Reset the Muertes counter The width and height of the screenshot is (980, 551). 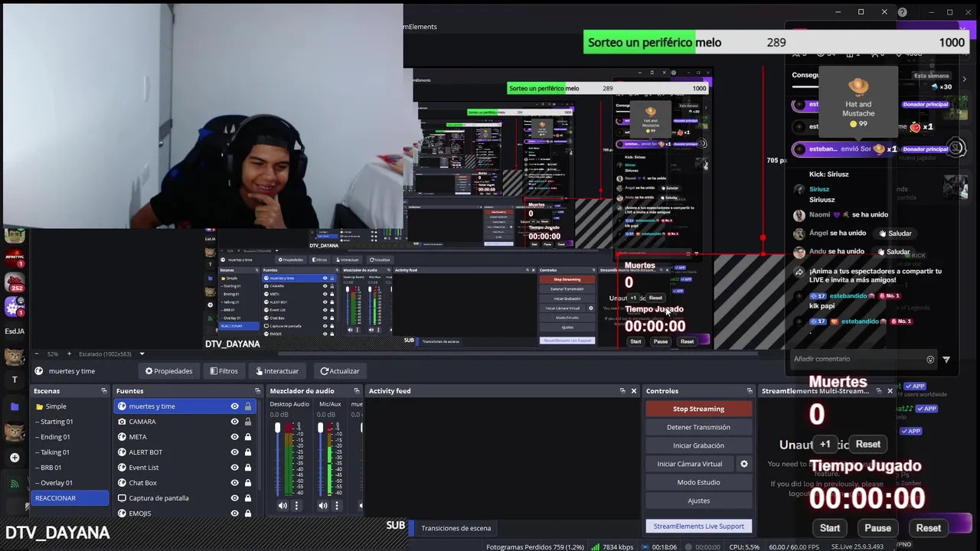[867, 445]
